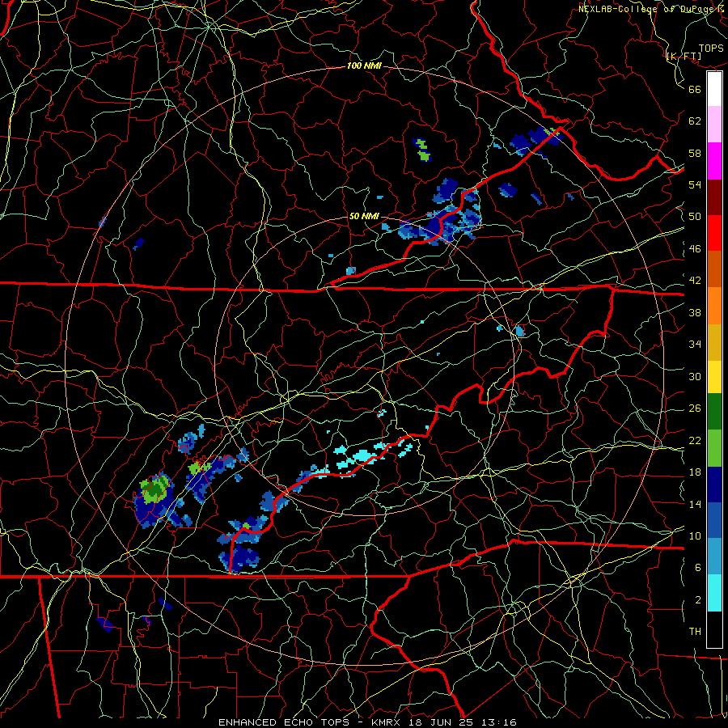This screenshot has width=728, height=728.
Task: Select the dark red legend swatch
Action: tap(714, 197)
